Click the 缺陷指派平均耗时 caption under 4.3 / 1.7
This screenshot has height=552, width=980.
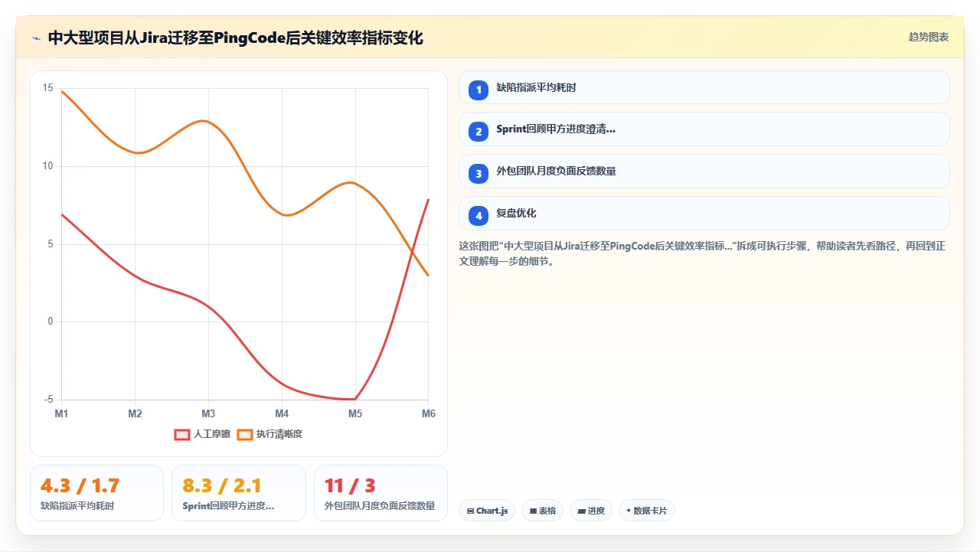pyautogui.click(x=77, y=506)
